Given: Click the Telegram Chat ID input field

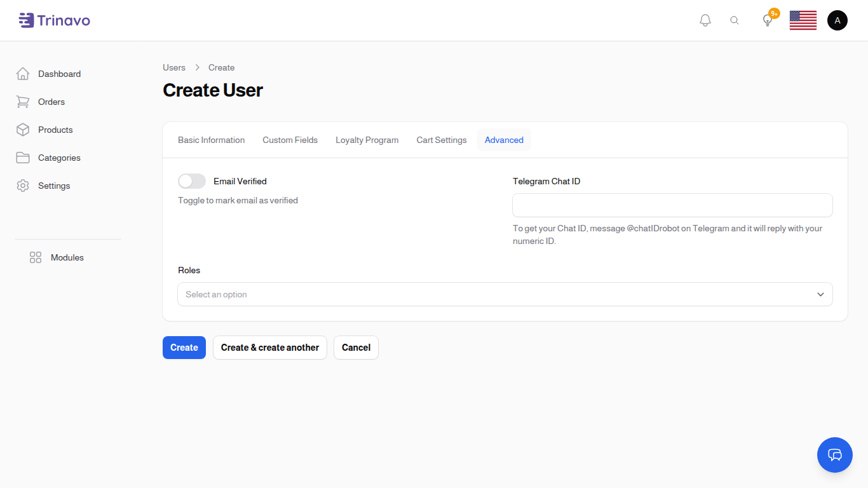Looking at the screenshot, I should [672, 205].
